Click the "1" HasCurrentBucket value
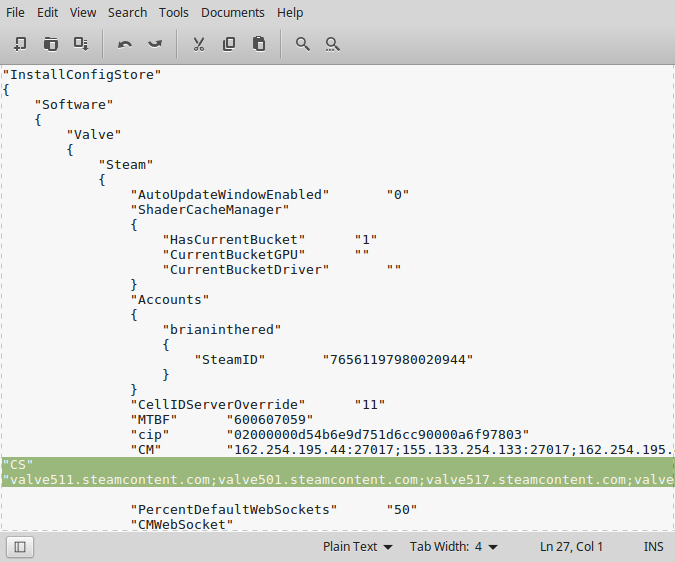Viewport: 675px width, 562px height. (x=366, y=240)
